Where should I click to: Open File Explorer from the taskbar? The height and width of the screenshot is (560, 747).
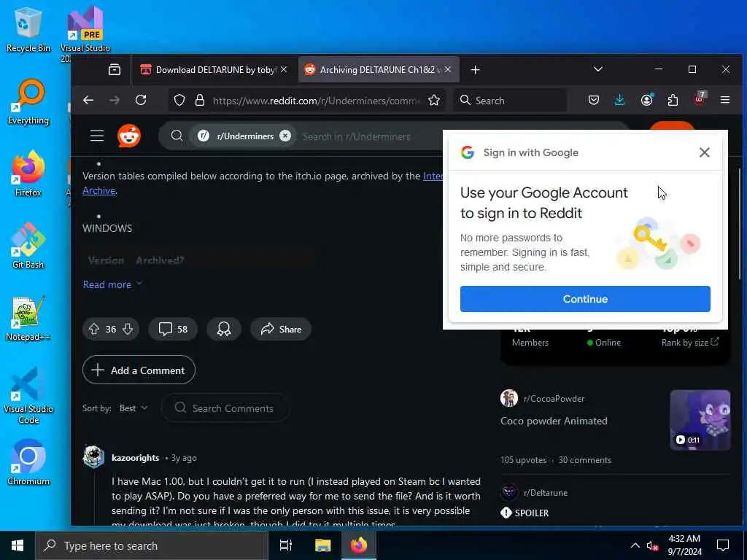pos(322,545)
